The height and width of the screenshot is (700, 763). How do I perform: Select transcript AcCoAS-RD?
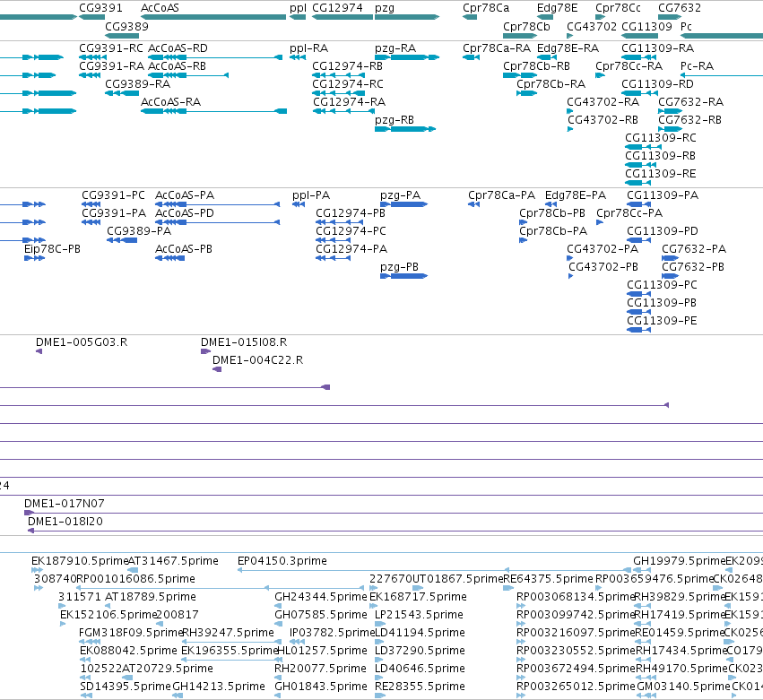[x=215, y=57]
